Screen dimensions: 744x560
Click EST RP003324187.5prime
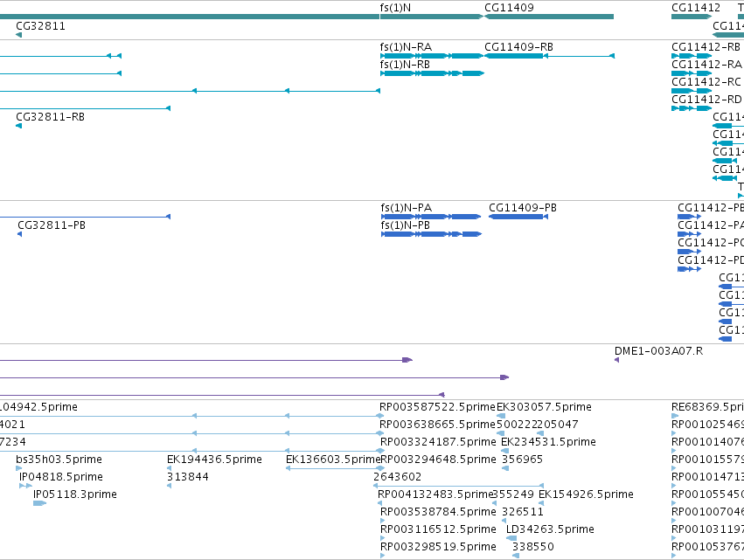(438, 442)
